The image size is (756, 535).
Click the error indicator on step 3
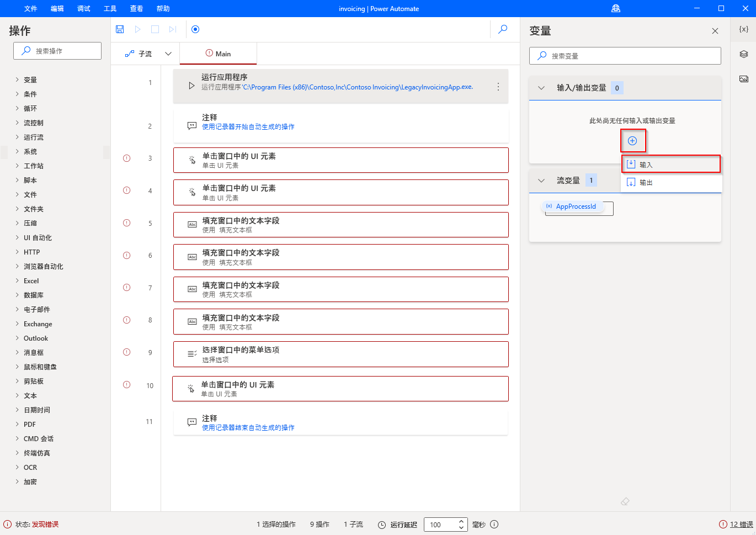127,158
